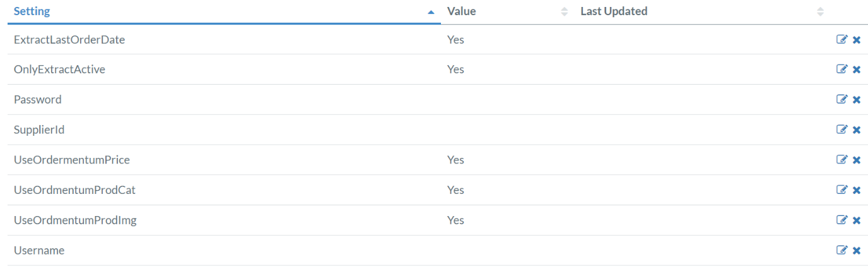Delete the ExtractLastOrderDate setting
This screenshot has height=271, width=868.
tap(857, 40)
